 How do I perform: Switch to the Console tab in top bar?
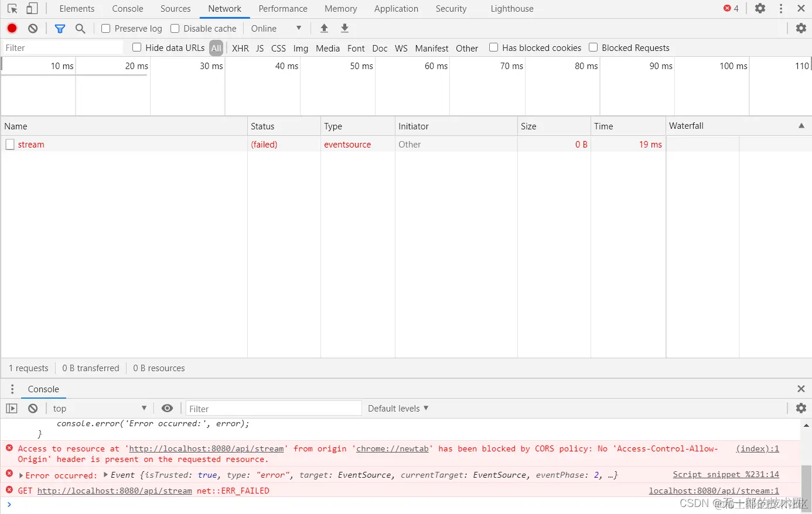[128, 9]
